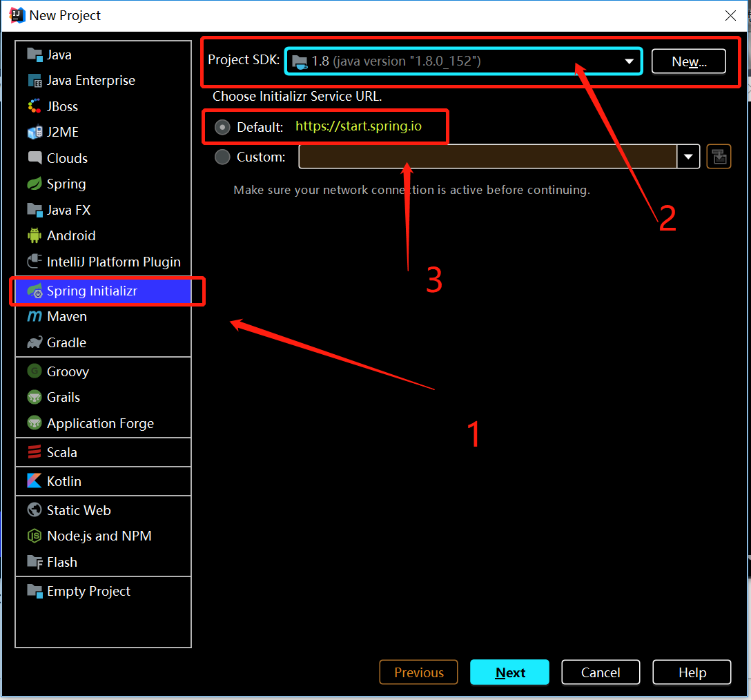This screenshot has width=751, height=700.
Task: Click the Java FX folder icon
Action: tap(35, 210)
